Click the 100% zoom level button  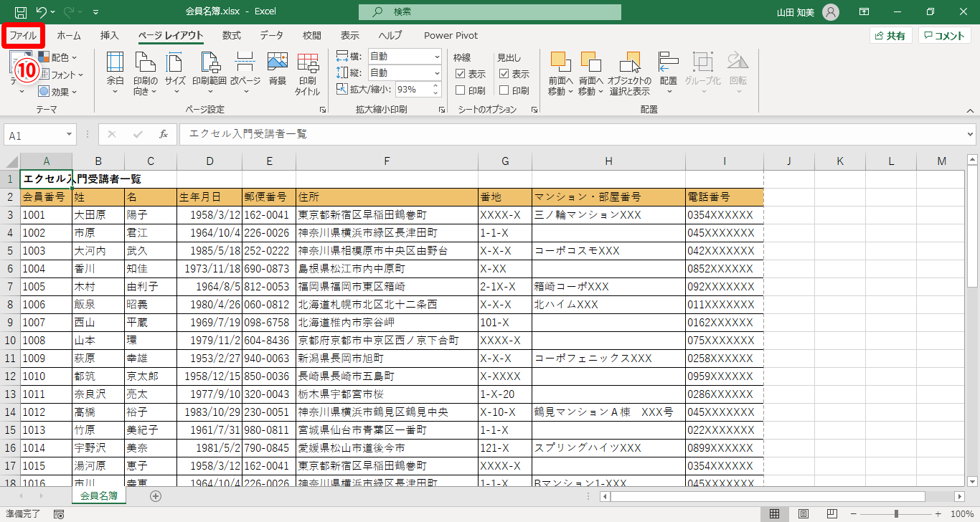[961, 514]
